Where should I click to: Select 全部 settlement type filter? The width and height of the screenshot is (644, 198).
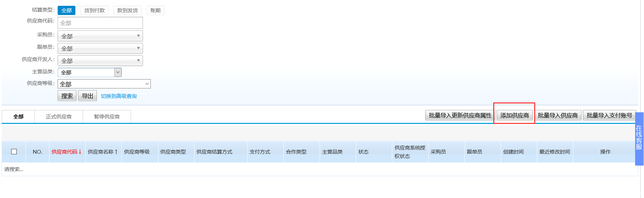pos(67,11)
